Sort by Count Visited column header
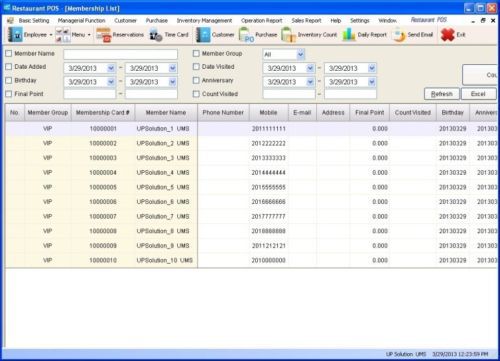 click(413, 113)
